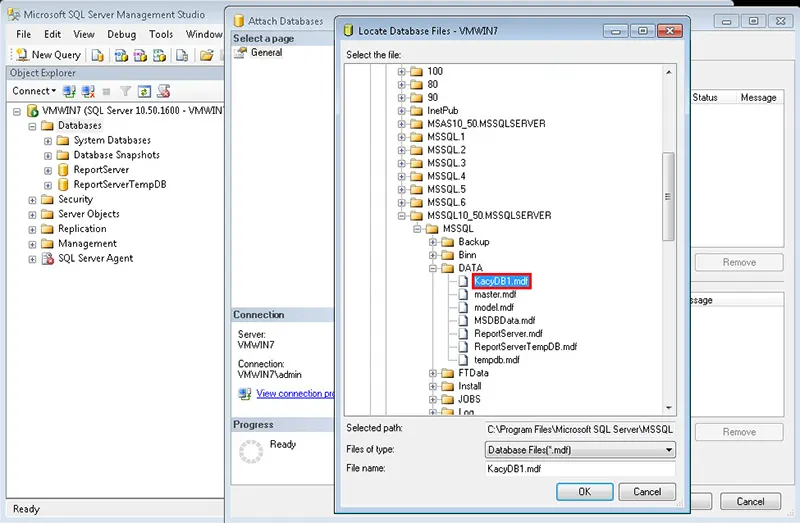Click the Analysis Services XMLA Query icon

click(x=159, y=55)
